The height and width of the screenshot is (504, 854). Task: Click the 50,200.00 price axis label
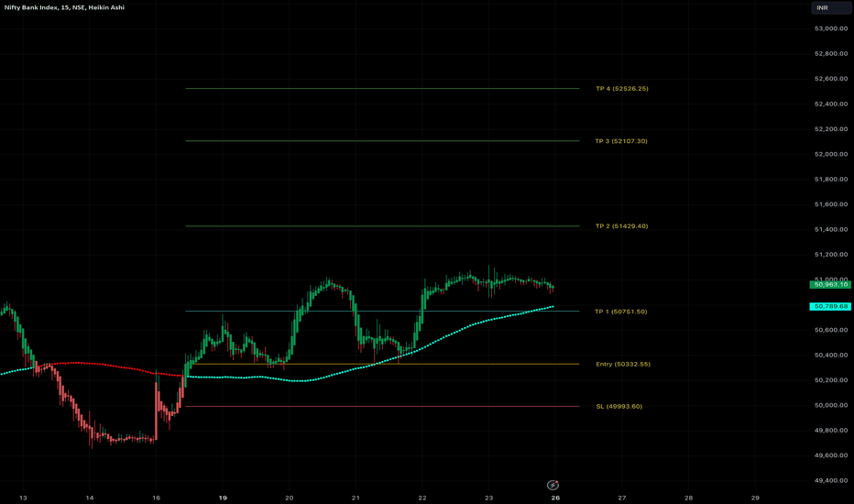click(831, 380)
